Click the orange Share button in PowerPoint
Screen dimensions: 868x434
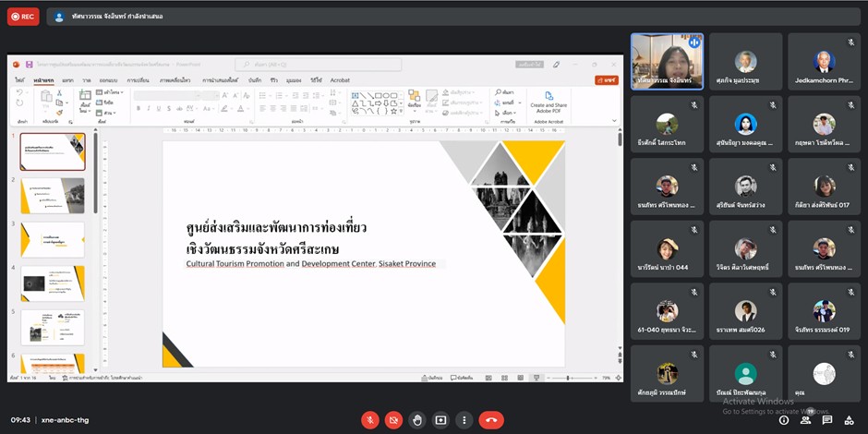606,80
